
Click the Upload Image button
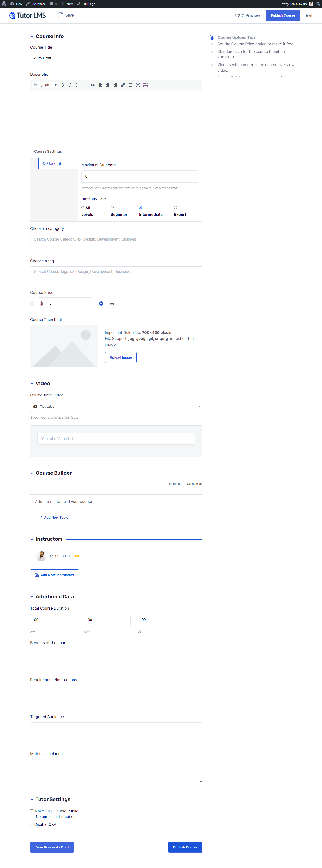[121, 357]
